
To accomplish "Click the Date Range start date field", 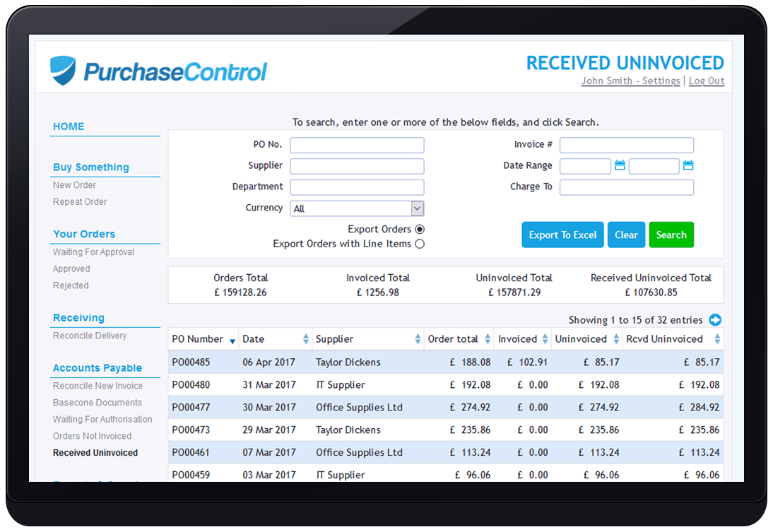I will click(585, 166).
